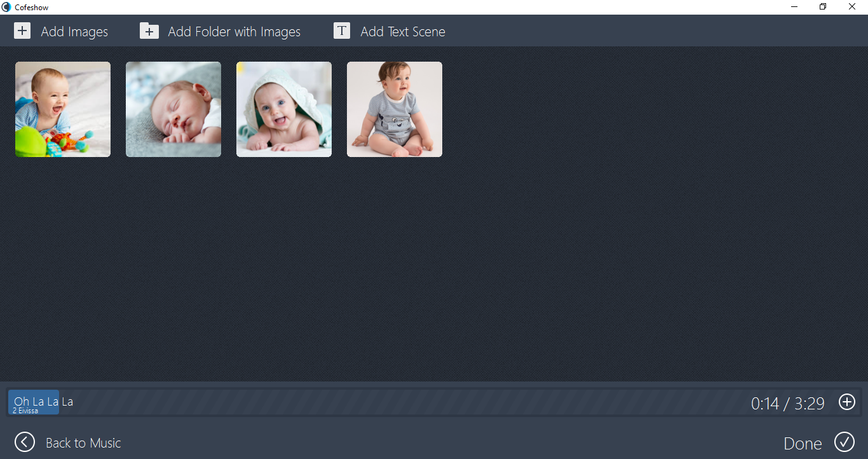Screen dimensions: 868x459
Task: Click the Add Folder with Images label
Action: coord(234,31)
